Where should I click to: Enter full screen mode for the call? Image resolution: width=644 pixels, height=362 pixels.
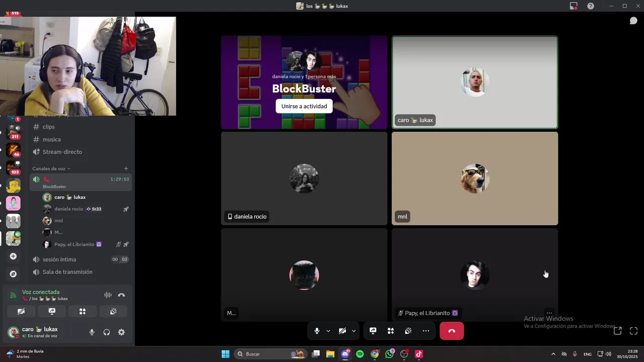[633, 330]
